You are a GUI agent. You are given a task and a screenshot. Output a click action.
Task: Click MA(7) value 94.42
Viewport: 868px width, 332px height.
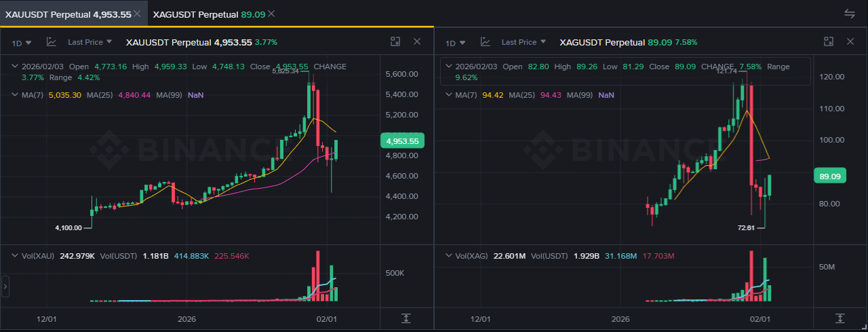coord(493,95)
